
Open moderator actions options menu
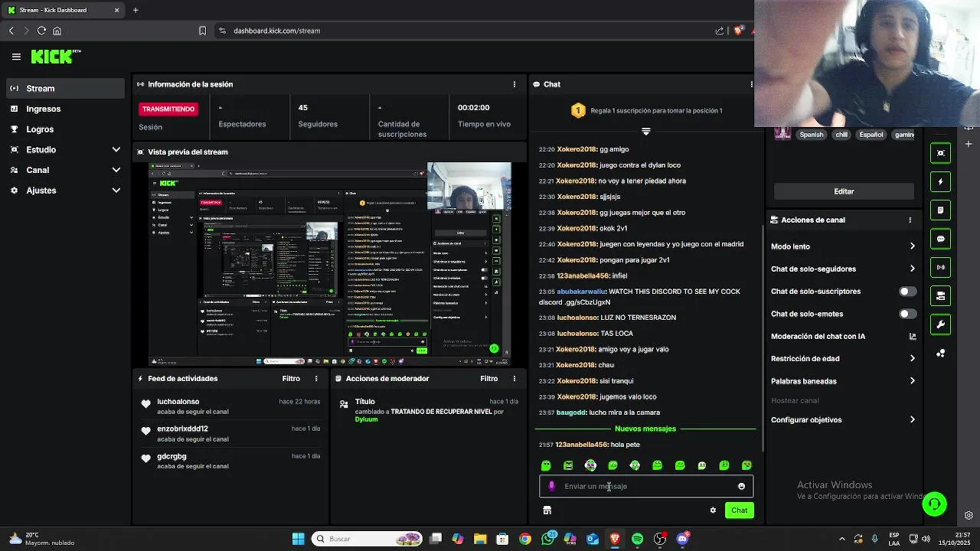(x=514, y=379)
